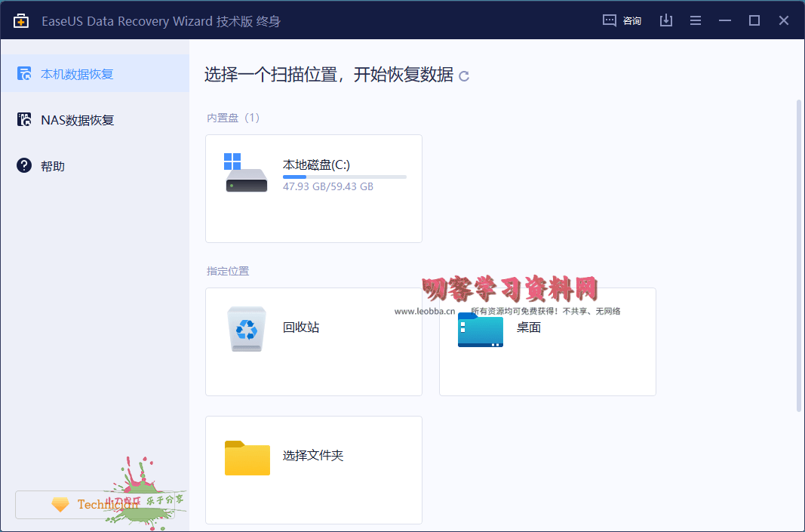Click the desktop folder icon
The height and width of the screenshot is (532, 805).
pos(481,330)
